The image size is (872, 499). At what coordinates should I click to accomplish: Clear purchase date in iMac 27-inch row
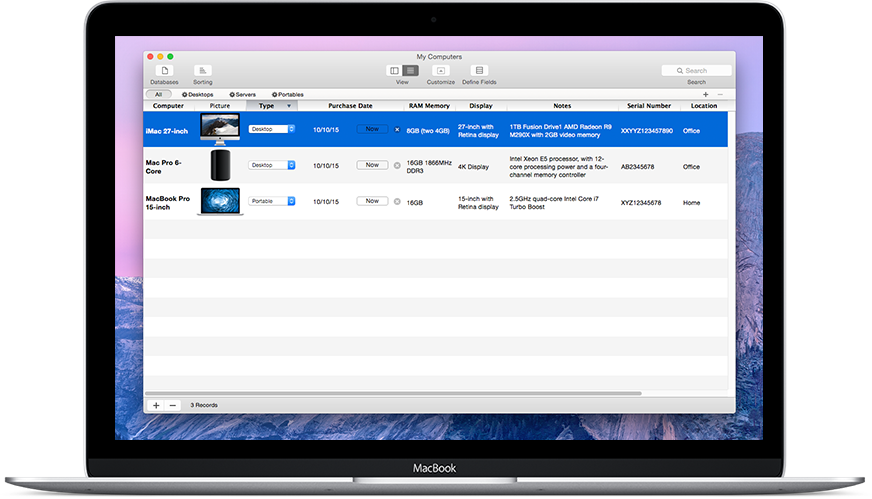397,130
